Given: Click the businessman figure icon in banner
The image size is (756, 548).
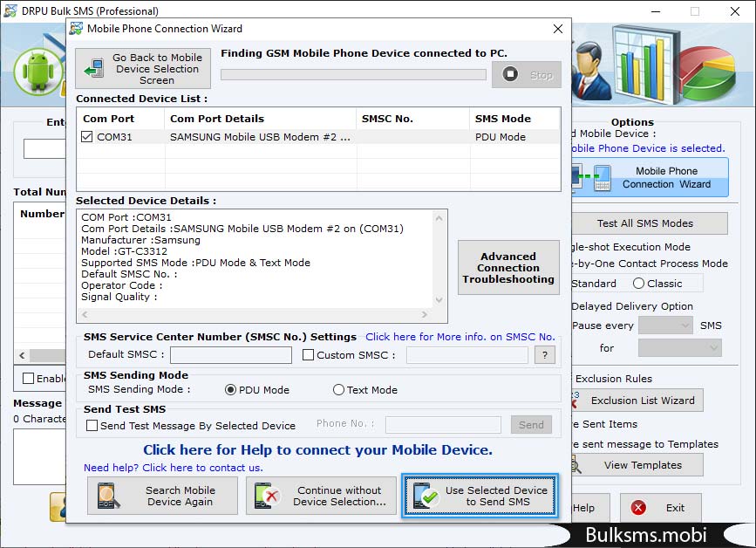Looking at the screenshot, I should 592,70.
